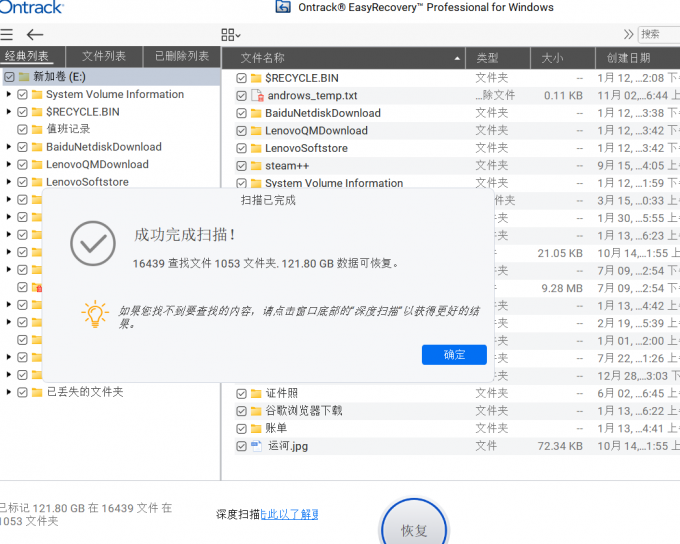Select the System Volume Information file row
The image size is (680, 544).
[x=457, y=183]
